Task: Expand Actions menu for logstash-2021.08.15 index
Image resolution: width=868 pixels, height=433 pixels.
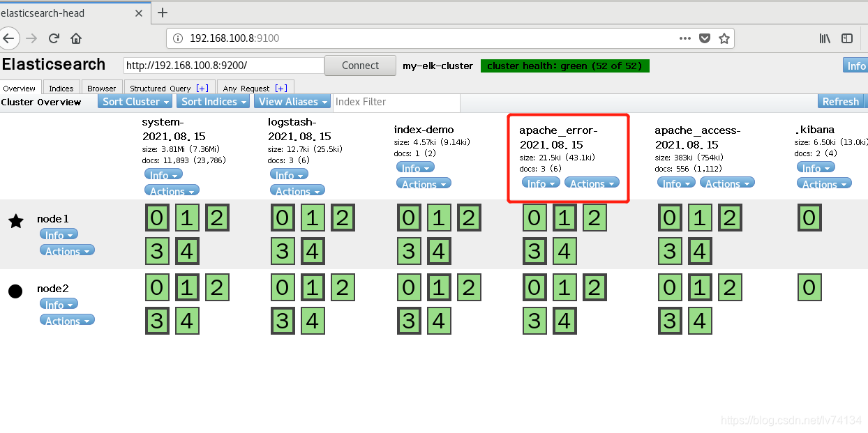Action: pos(297,190)
